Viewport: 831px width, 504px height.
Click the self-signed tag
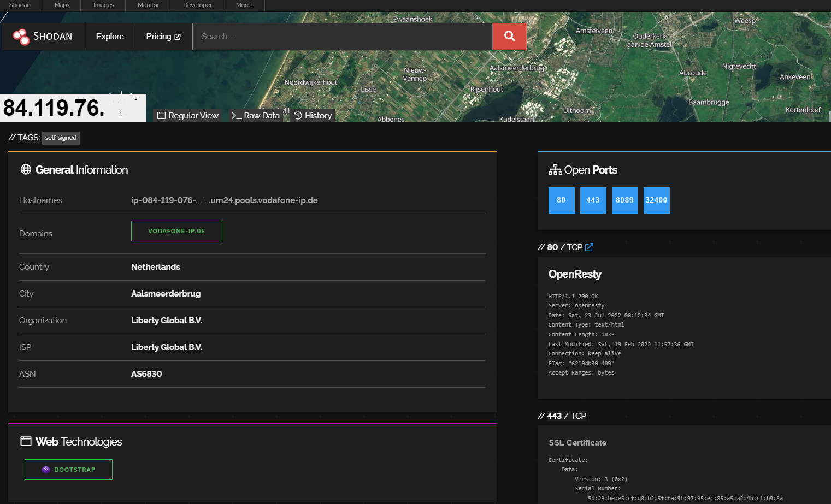click(61, 138)
